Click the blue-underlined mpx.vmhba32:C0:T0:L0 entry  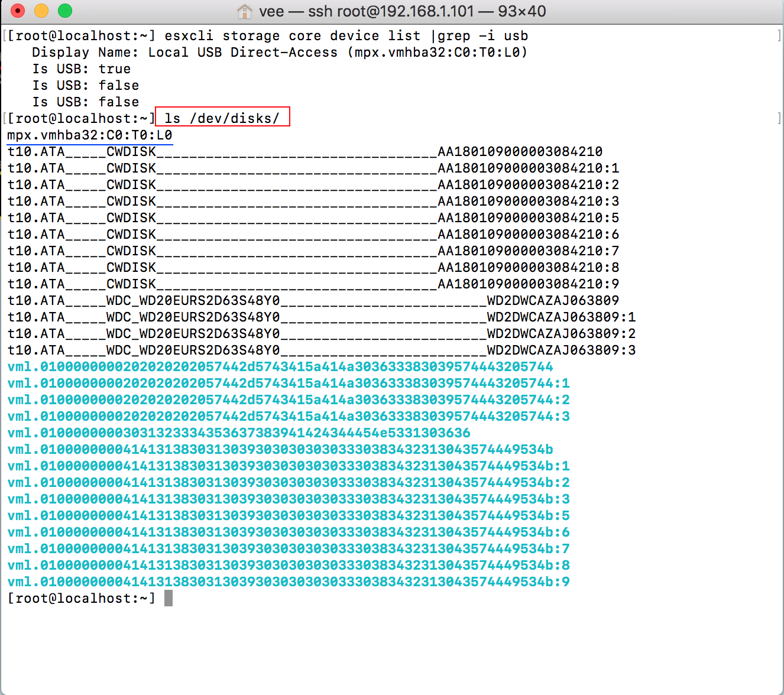pyautogui.click(x=89, y=135)
